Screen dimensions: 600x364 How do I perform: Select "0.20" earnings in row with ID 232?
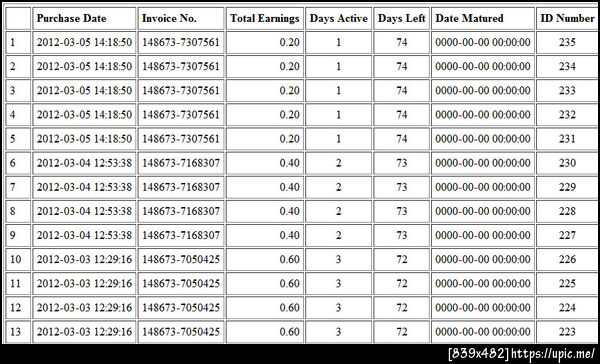coord(265,115)
